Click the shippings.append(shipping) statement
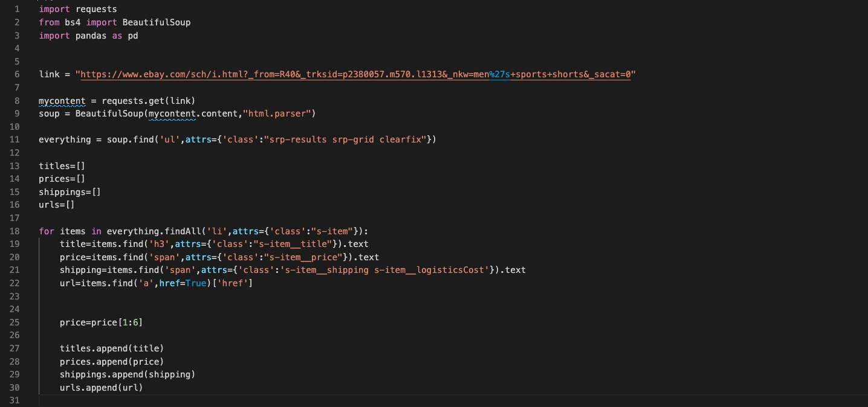Image resolution: width=868 pixels, height=407 pixels. click(128, 374)
